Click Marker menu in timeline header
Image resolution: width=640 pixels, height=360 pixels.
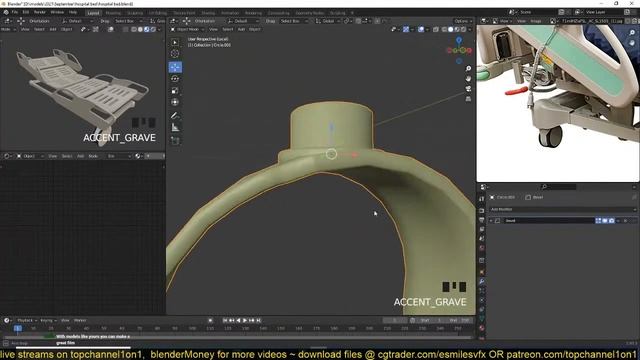[x=80, y=320]
